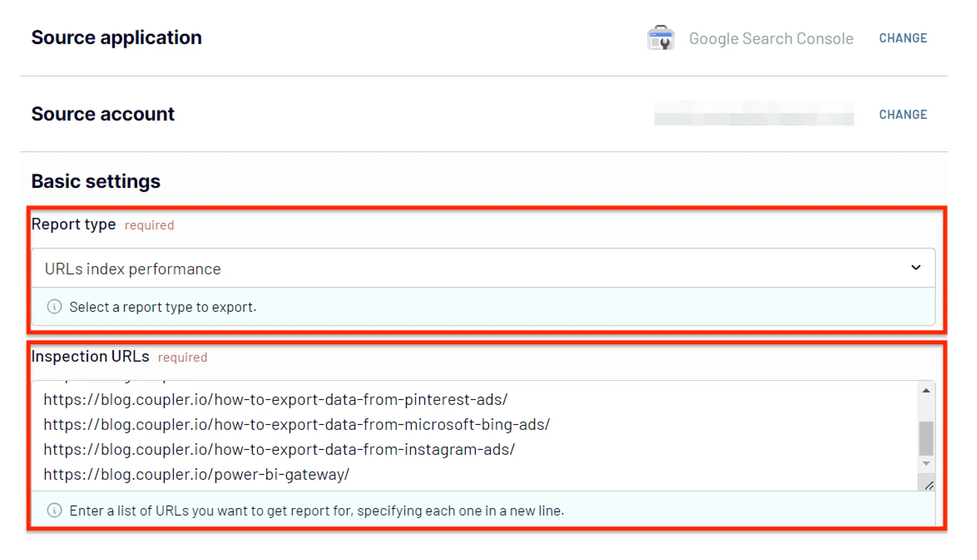Click the scroll down arrow in Inspection URLs
This screenshot has width=977, height=560.
click(x=926, y=463)
